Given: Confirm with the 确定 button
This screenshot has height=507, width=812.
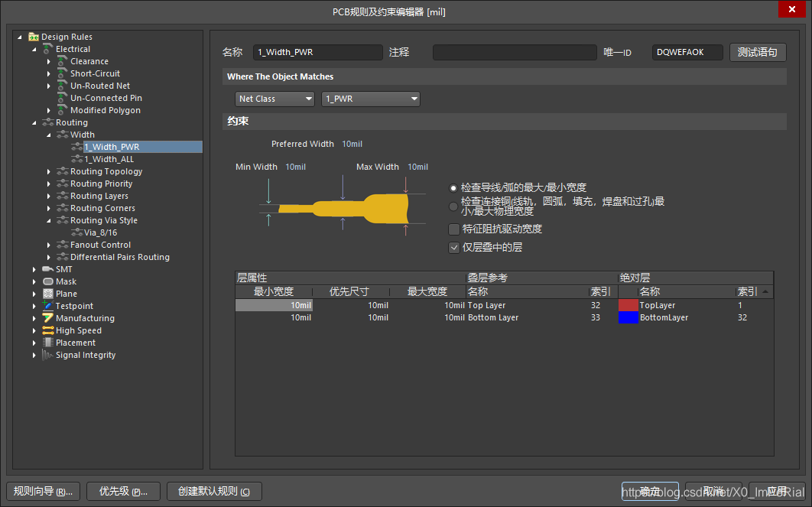Looking at the screenshot, I should tap(650, 491).
